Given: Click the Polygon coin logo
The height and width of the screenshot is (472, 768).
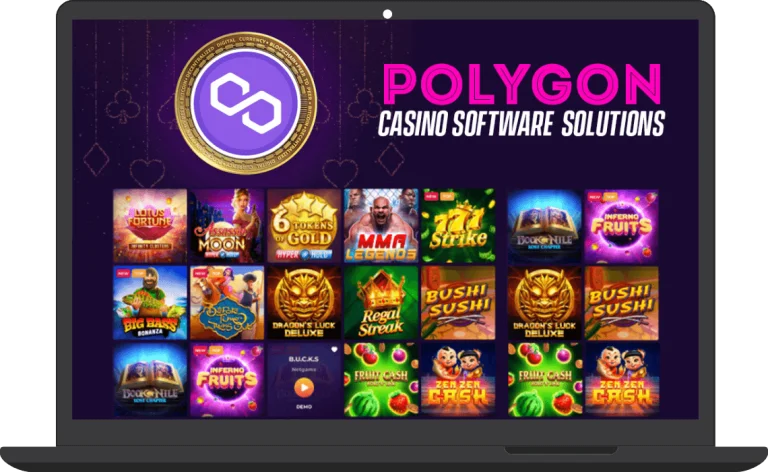Looking at the screenshot, I should coord(246,103).
